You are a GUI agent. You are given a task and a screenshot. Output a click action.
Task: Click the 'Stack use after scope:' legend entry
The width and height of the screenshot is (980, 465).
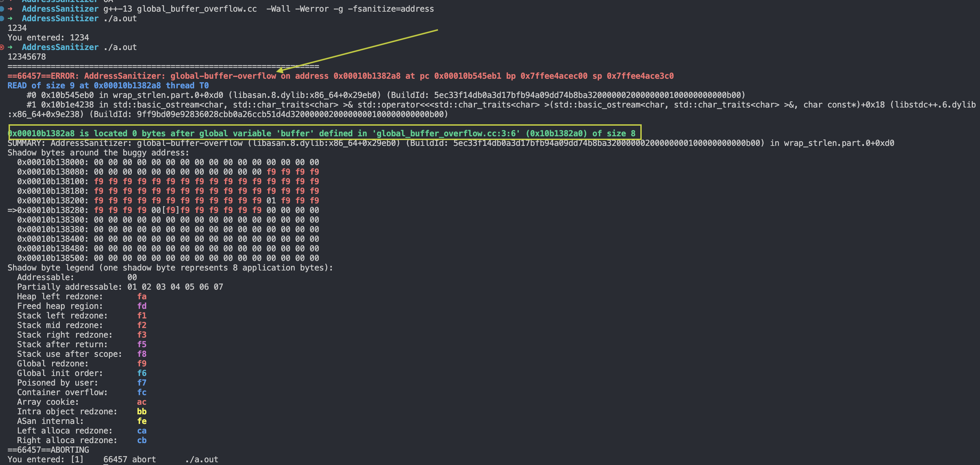point(82,354)
